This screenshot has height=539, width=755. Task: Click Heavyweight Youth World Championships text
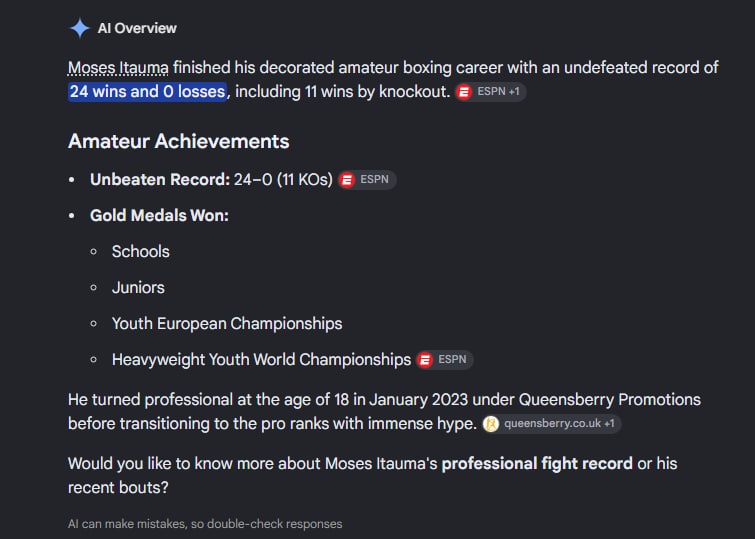pyautogui.click(x=261, y=360)
